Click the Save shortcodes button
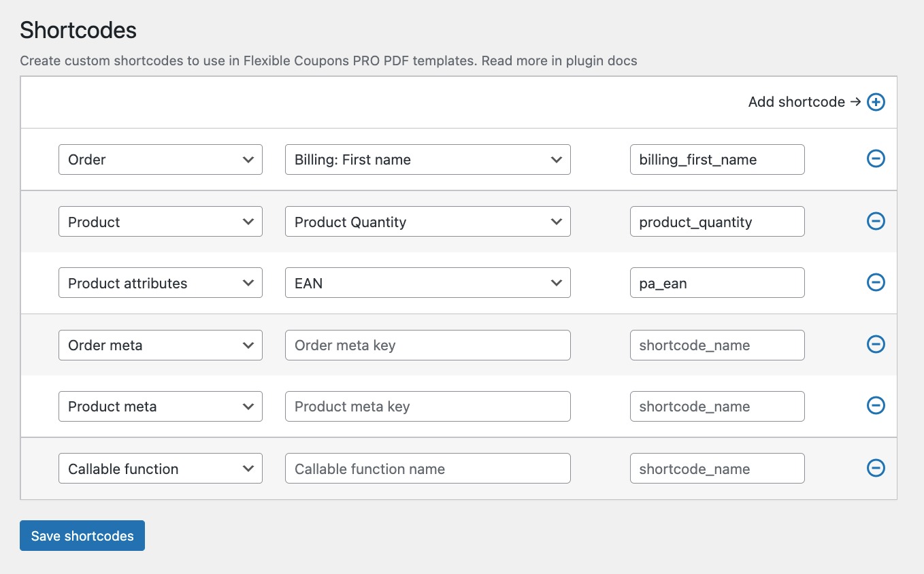924x574 pixels. point(82,536)
